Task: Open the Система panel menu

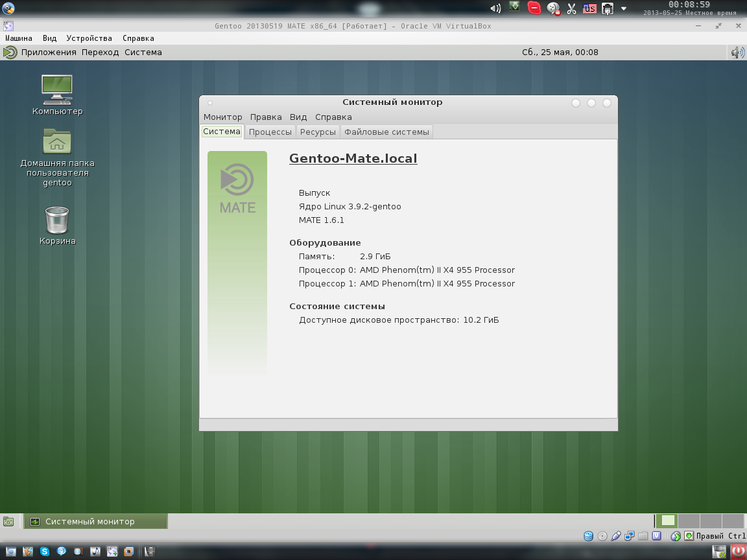Action: click(143, 52)
